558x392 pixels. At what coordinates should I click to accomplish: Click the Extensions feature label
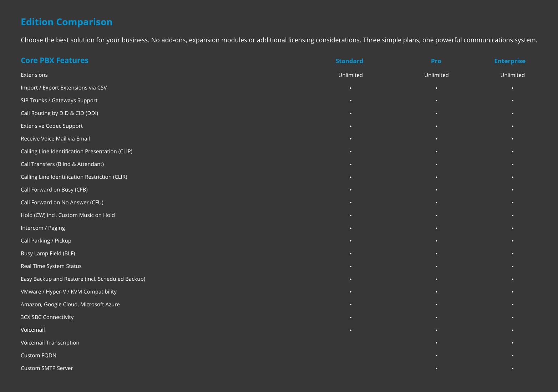(x=34, y=75)
